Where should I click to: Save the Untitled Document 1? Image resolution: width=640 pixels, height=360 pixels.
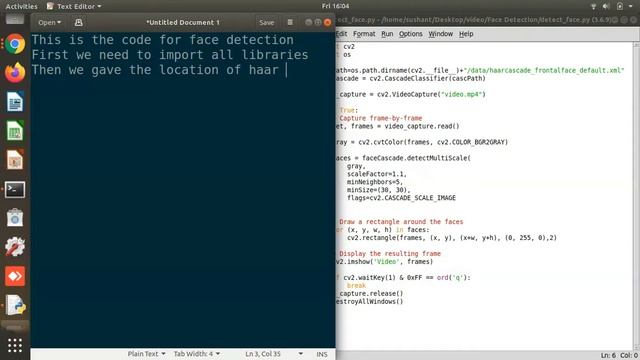pyautogui.click(x=267, y=22)
